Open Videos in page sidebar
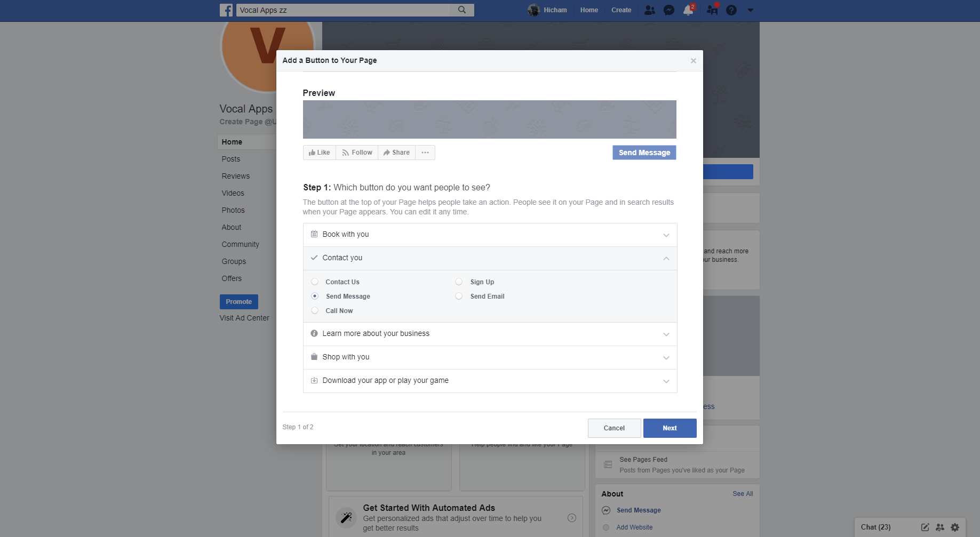 point(233,193)
